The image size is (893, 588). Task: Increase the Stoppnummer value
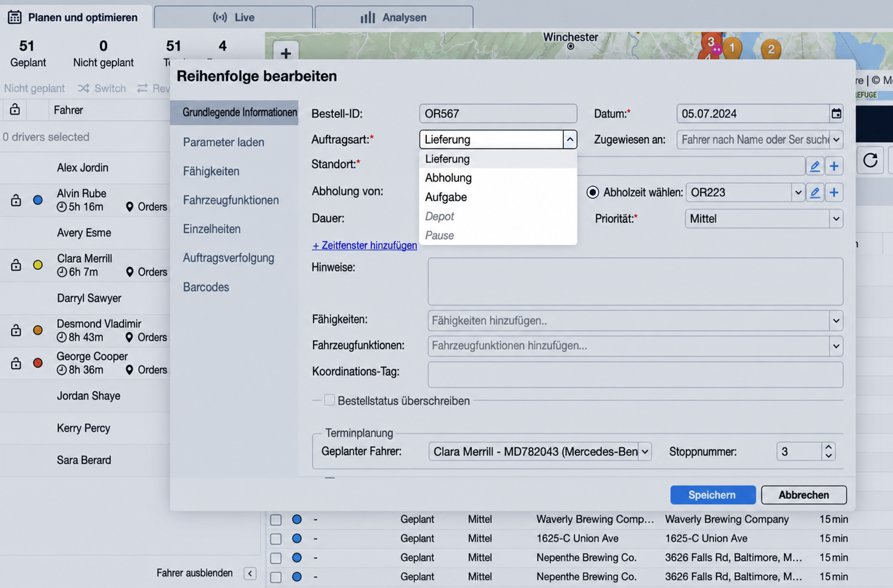(828, 447)
